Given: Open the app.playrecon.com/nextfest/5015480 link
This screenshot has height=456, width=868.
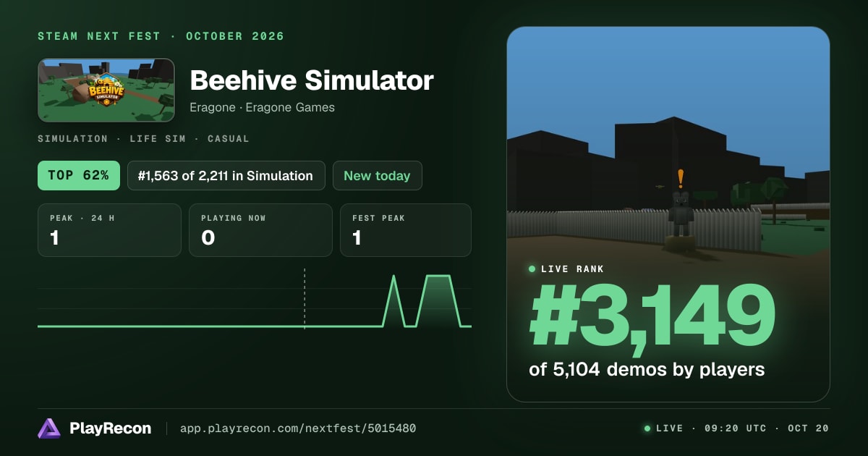Looking at the screenshot, I should 297,428.
